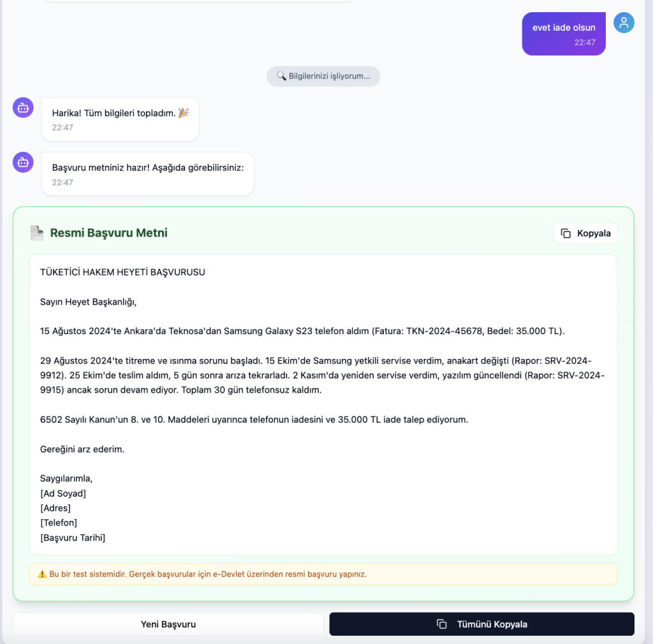Click the "[Adres]" placeholder
This screenshot has height=644, width=653.
click(55, 508)
